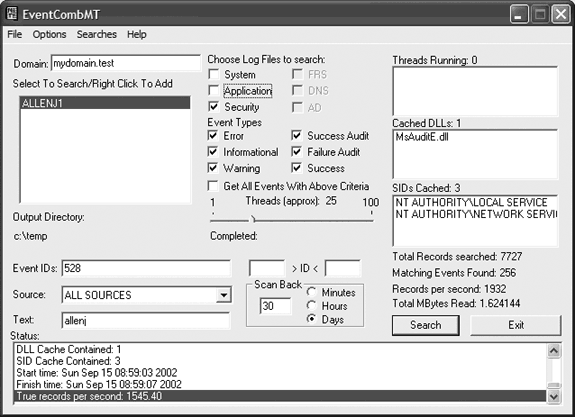
Task: Click the Domain input field
Action: pyautogui.click(x=126, y=63)
